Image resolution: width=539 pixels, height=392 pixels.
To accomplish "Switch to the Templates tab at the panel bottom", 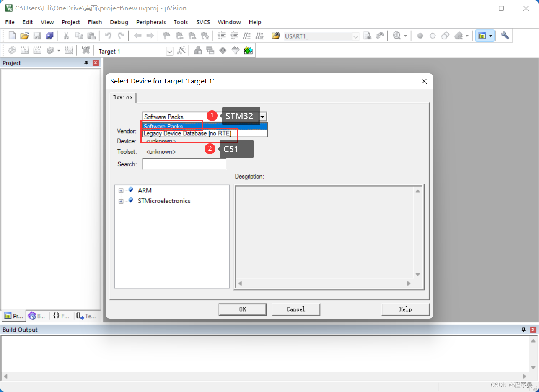I will pyautogui.click(x=86, y=316).
